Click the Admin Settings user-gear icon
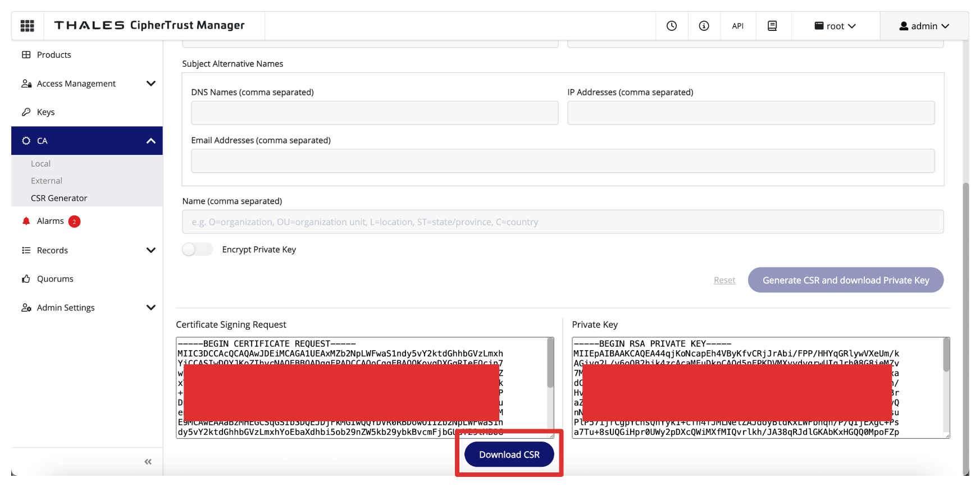Screen dimensions: 980x487 pyautogui.click(x=26, y=307)
